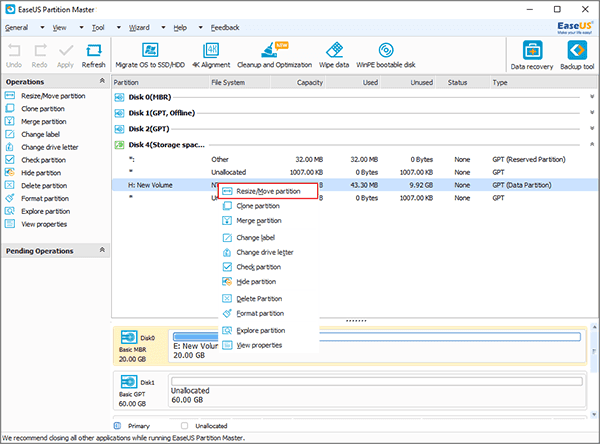Viewport: 600px width, 444px height.
Task: Click Disk1 unallocated space bar
Action: (x=377, y=382)
